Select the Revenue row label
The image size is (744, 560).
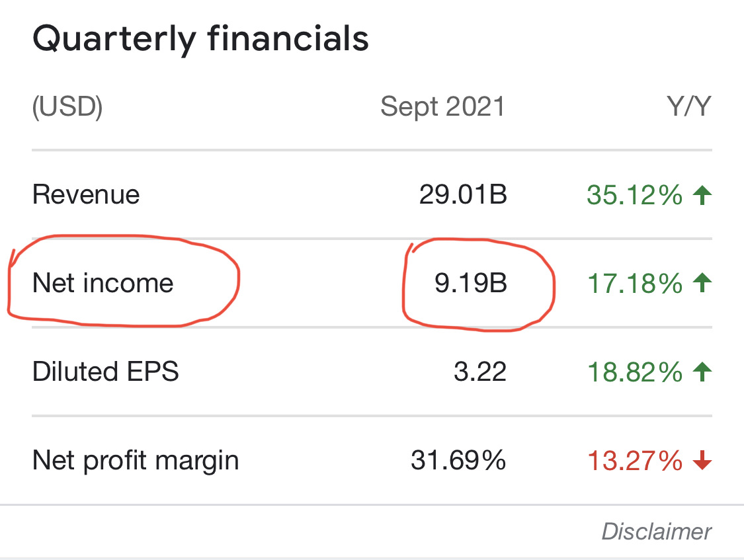[x=86, y=195]
